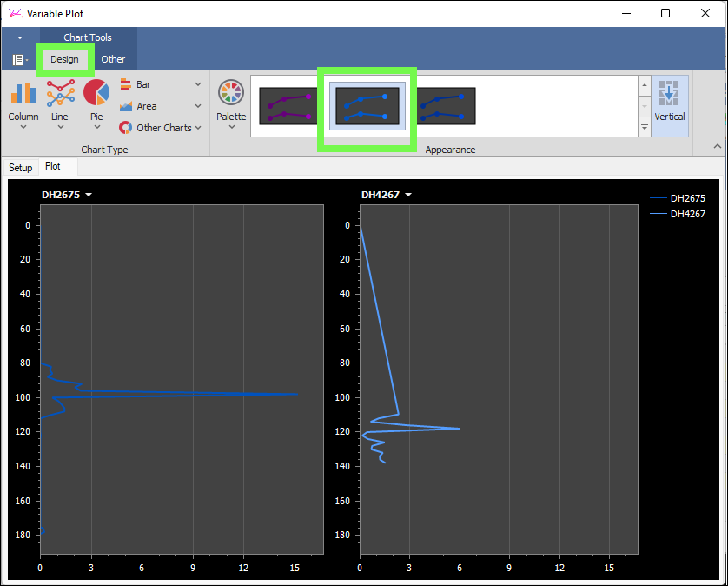Switch to the Design ribbon tab
Image resolution: width=728 pixels, height=586 pixels.
(64, 59)
